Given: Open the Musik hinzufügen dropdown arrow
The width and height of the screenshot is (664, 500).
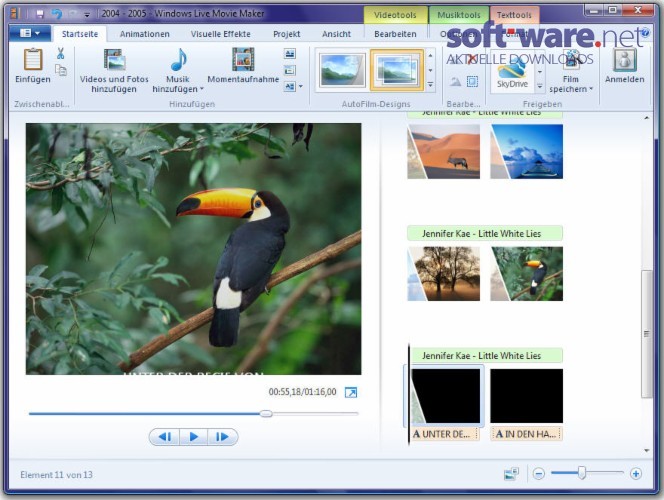Looking at the screenshot, I should coord(202,89).
